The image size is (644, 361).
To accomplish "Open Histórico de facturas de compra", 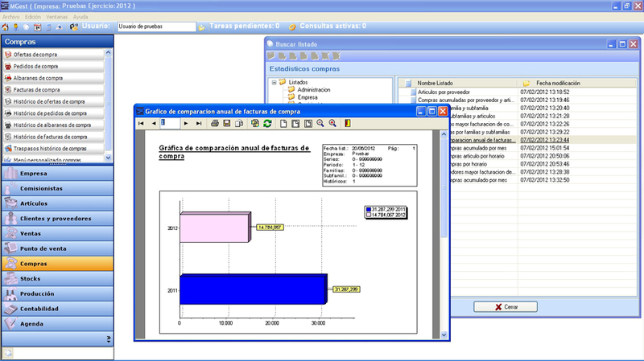I will pos(53,137).
